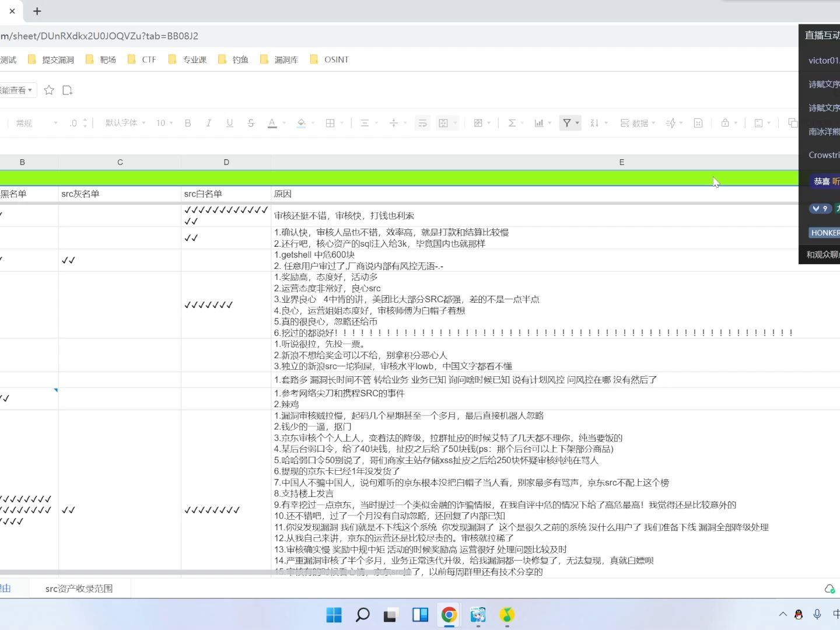Expand the filter dropdown arrow
Viewport: 840px width, 630px height.
[x=577, y=123]
